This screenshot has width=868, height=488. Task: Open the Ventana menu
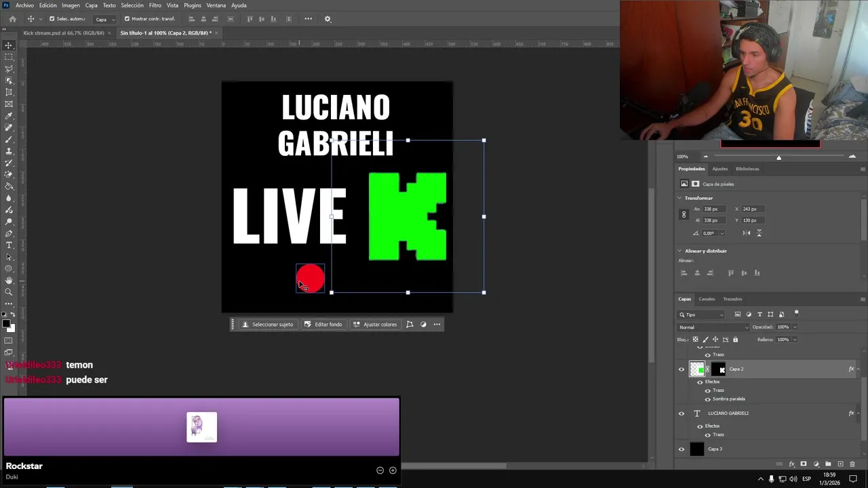216,5
